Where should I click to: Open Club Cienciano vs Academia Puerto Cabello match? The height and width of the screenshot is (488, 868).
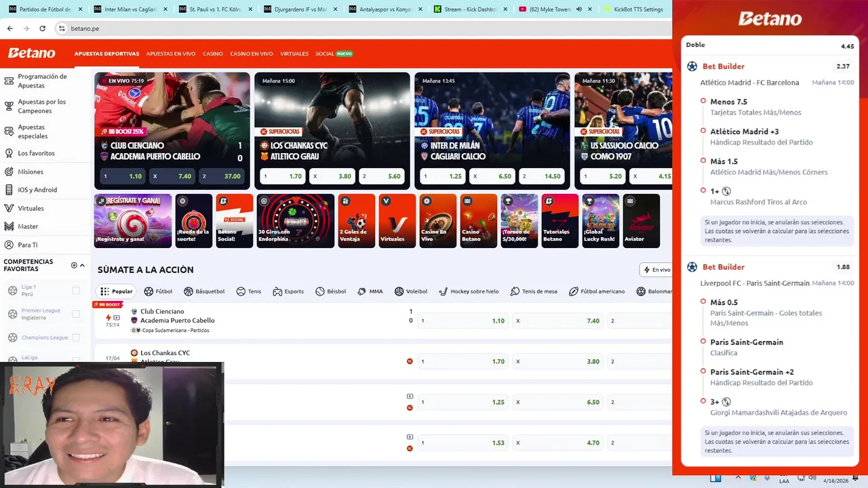(178, 316)
